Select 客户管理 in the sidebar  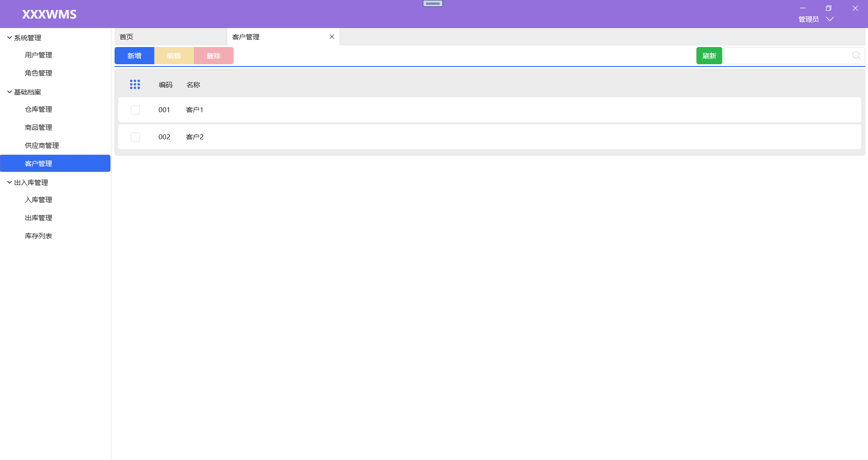pyautogui.click(x=55, y=163)
